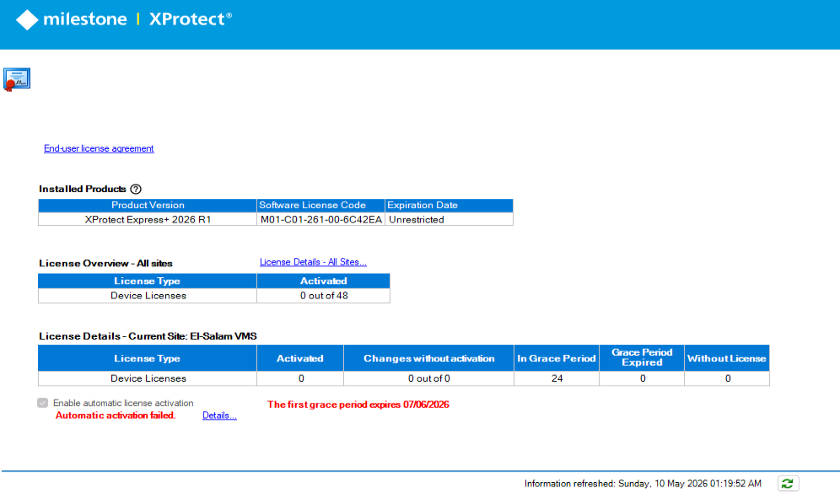Select license code M01-C01-261-00-6C42EA cell
This screenshot has height=504, width=840.
320,220
